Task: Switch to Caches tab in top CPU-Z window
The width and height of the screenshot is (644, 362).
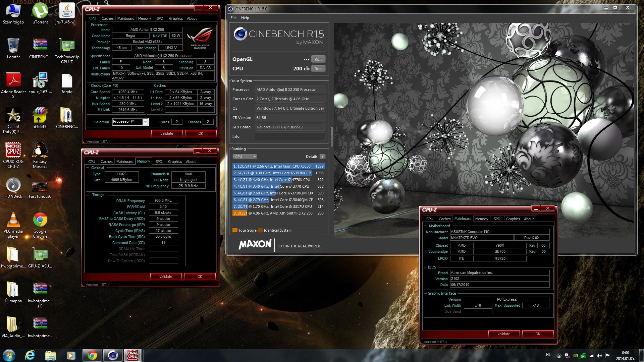Action: (x=108, y=18)
